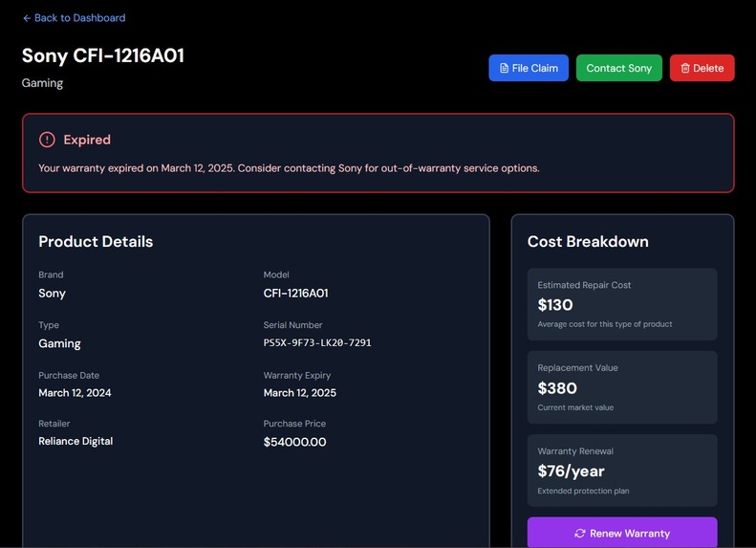
Task: Click the Brand value Sony
Action: point(52,294)
